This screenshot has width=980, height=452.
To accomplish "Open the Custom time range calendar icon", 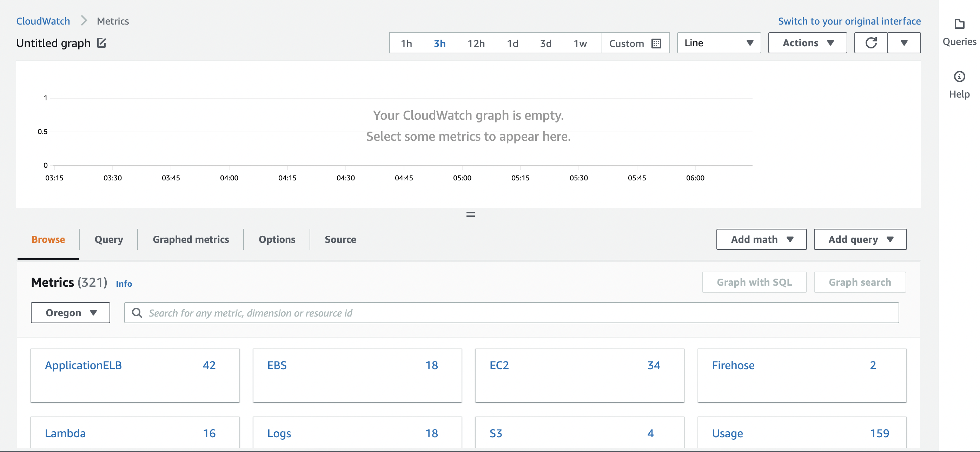I will tap(656, 44).
